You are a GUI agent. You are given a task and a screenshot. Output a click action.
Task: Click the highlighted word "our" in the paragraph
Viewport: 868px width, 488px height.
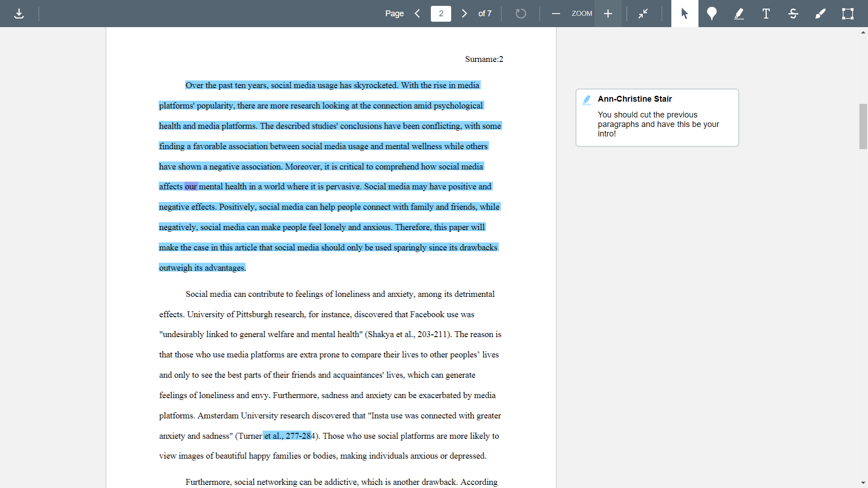tap(191, 187)
